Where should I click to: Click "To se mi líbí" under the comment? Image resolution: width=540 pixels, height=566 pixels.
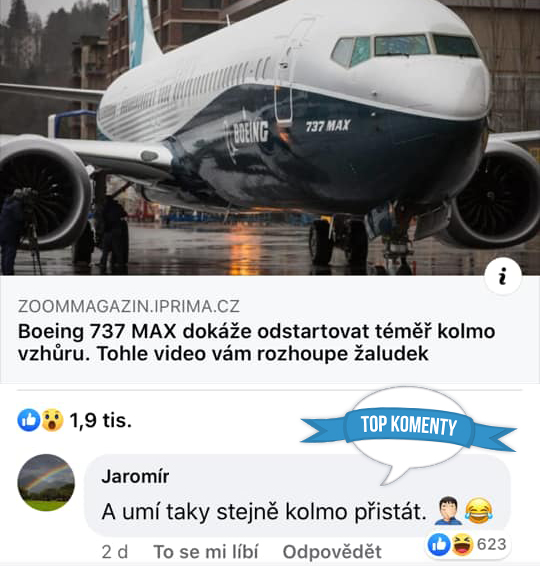point(206,552)
